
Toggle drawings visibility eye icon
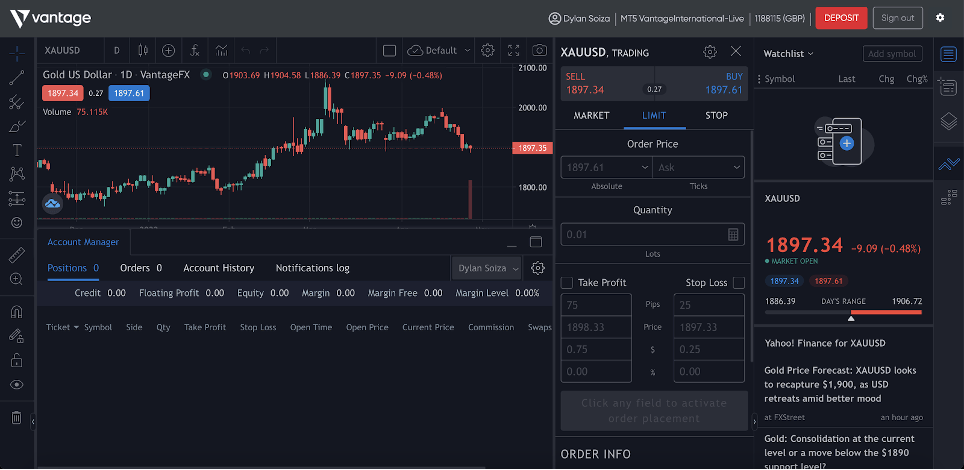click(x=16, y=384)
